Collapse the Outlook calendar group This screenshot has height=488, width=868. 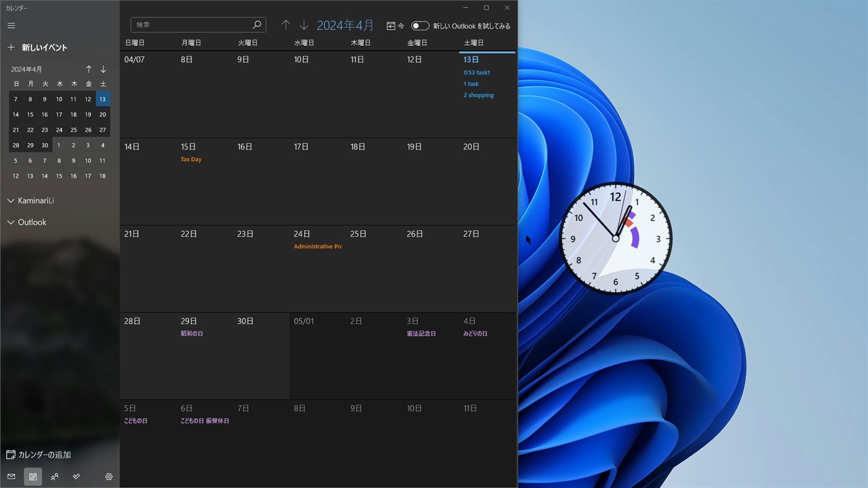11,222
